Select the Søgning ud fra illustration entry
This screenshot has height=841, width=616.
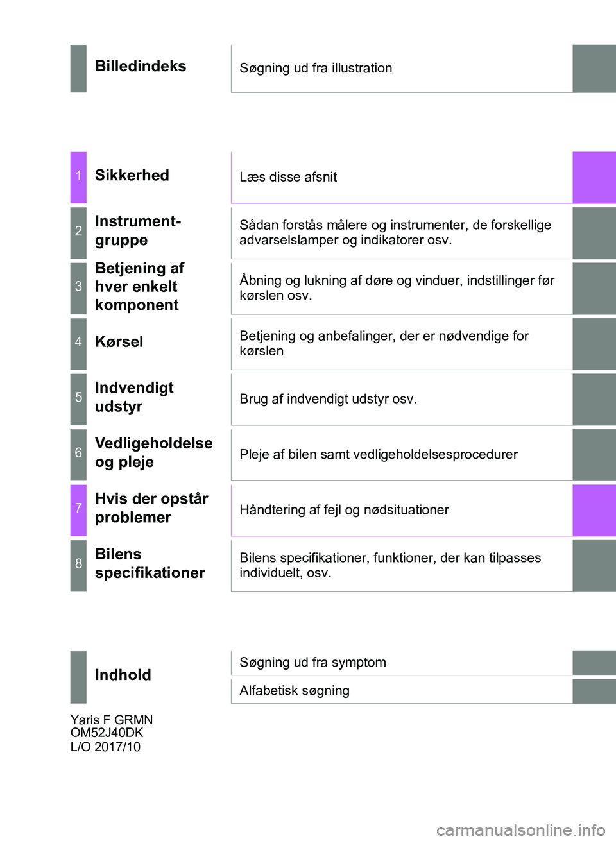pyautogui.click(x=316, y=68)
